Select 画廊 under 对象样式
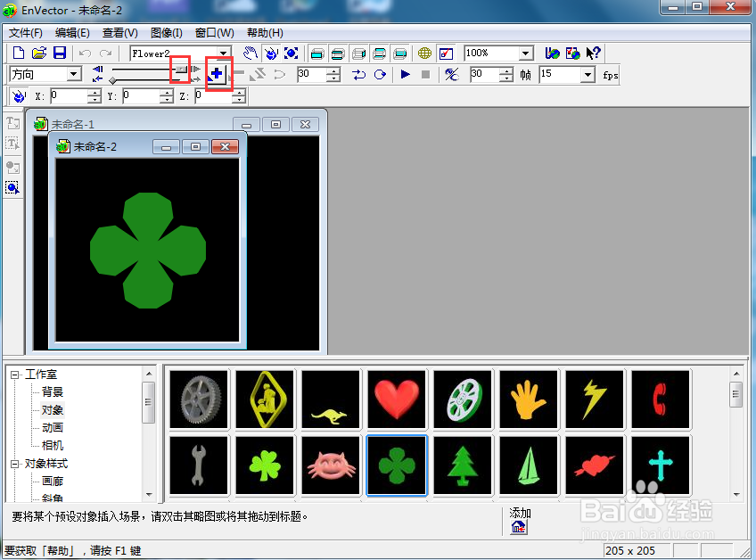The width and height of the screenshot is (756, 560). pos(53,482)
